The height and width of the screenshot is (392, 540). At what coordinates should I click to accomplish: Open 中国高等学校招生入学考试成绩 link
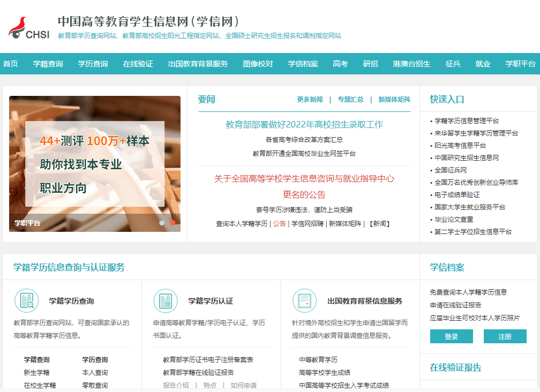[344, 386]
